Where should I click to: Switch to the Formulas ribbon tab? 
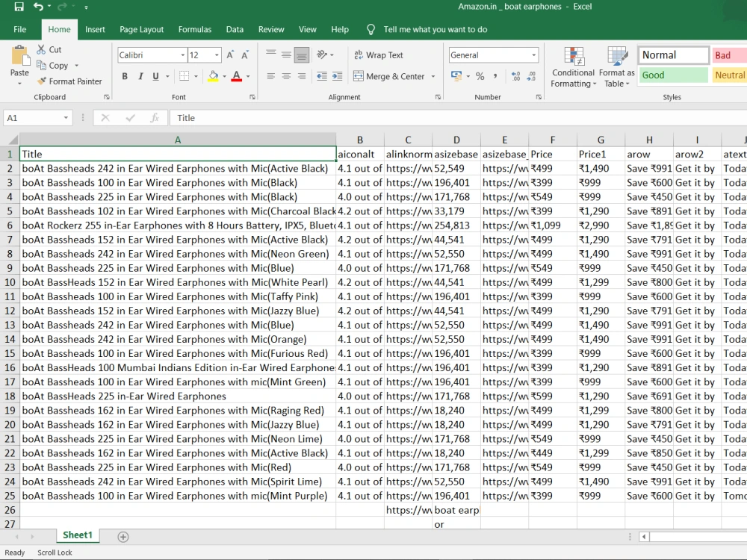coord(194,29)
